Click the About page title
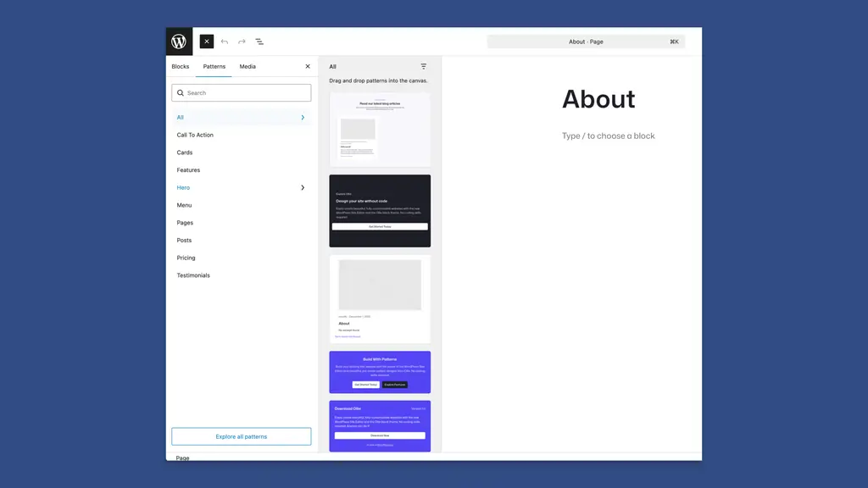868x488 pixels. click(598, 99)
